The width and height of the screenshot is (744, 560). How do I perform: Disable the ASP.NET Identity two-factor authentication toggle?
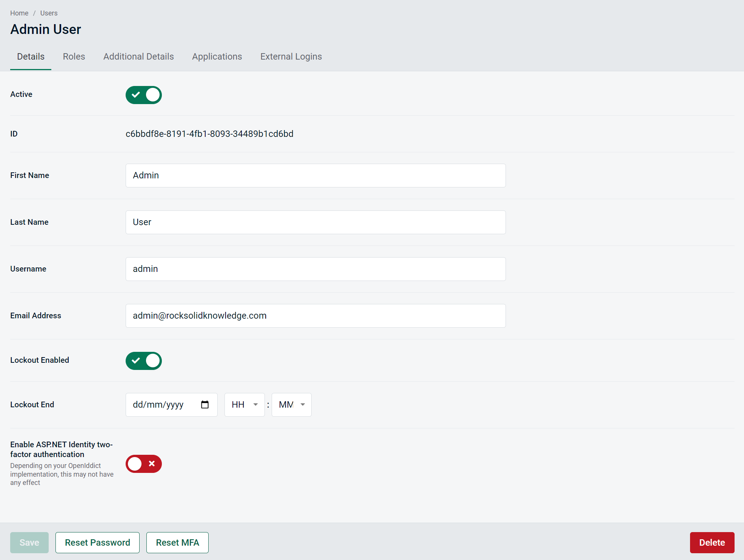tap(143, 463)
